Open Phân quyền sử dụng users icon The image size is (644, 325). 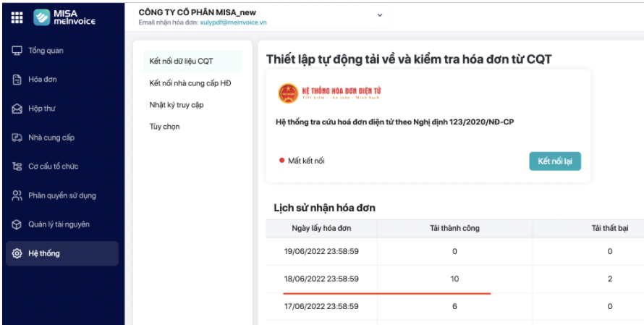(17, 195)
